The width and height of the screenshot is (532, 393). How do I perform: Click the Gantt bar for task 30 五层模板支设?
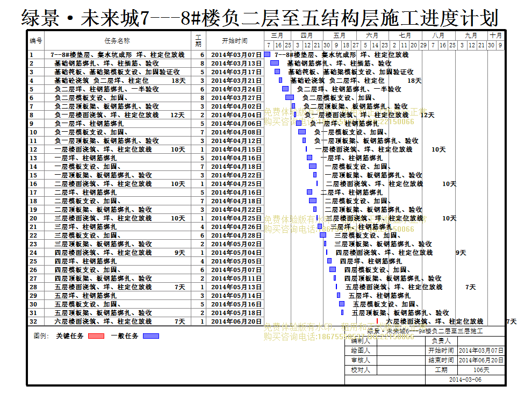(342, 304)
